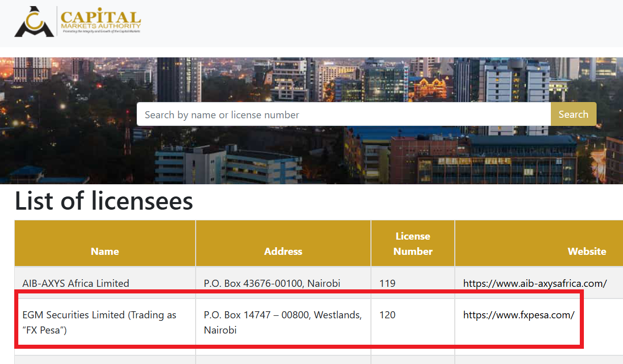Click the logo tagline about integrity and growth
623x364 pixels.
(101, 31)
